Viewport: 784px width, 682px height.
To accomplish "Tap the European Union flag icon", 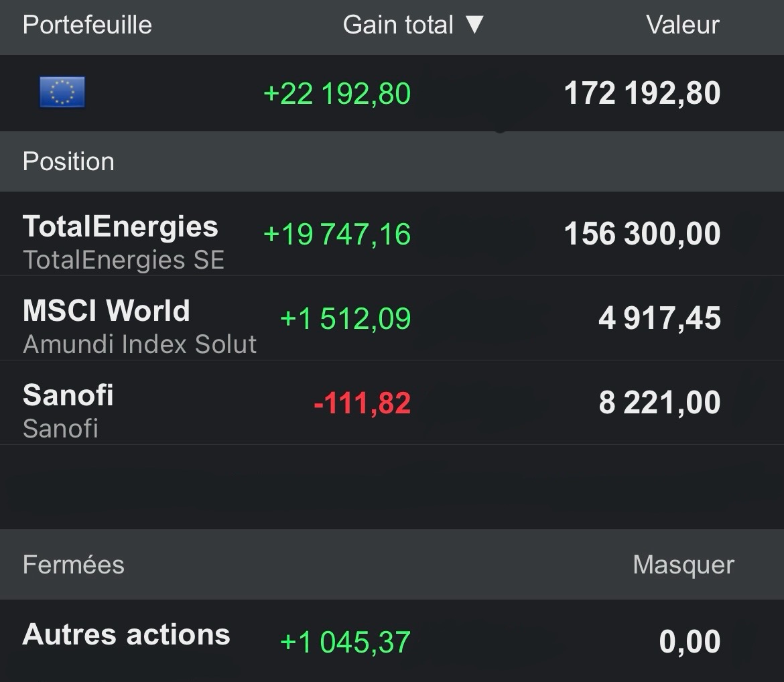I will point(62,92).
